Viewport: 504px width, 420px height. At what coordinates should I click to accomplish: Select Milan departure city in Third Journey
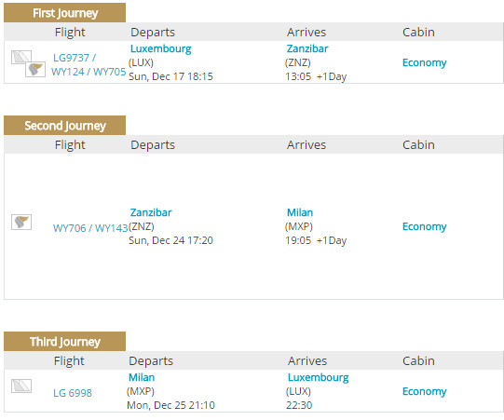click(142, 377)
